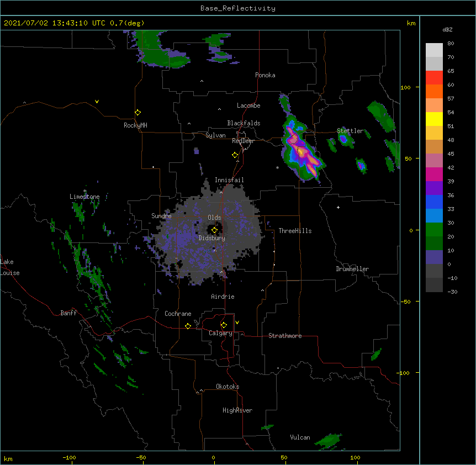The height and width of the screenshot is (465, 476).
Task: Click the Stettler city label
Action: (x=350, y=131)
